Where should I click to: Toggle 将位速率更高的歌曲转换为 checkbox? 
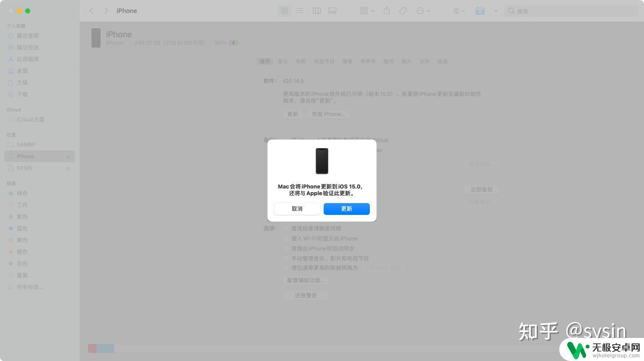coord(286,268)
